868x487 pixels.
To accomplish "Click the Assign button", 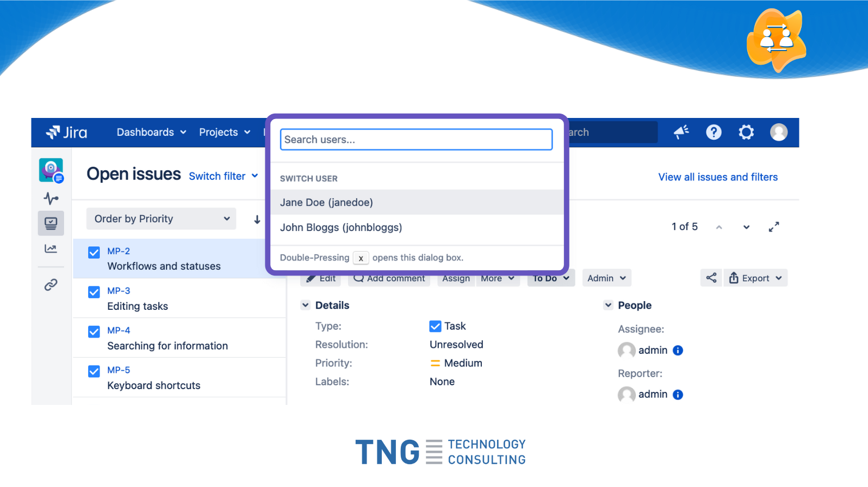I will [x=456, y=279].
